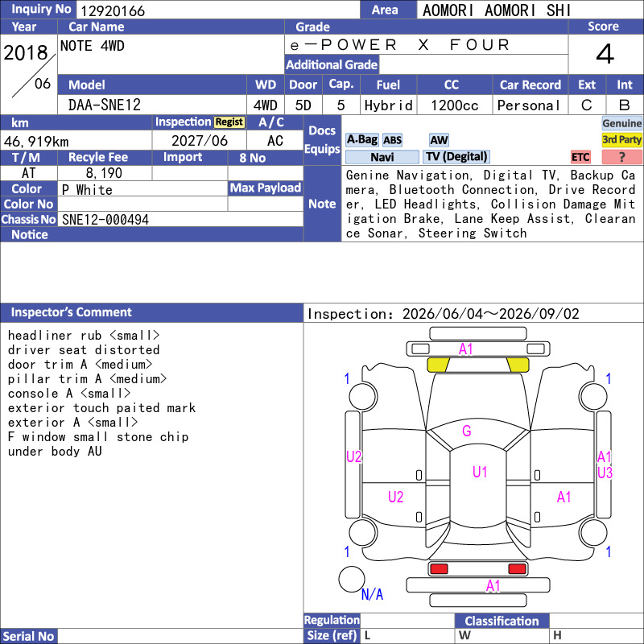Click the comment exterior touch paited mark
This screenshot has width=644, height=644.
[x=101, y=408]
